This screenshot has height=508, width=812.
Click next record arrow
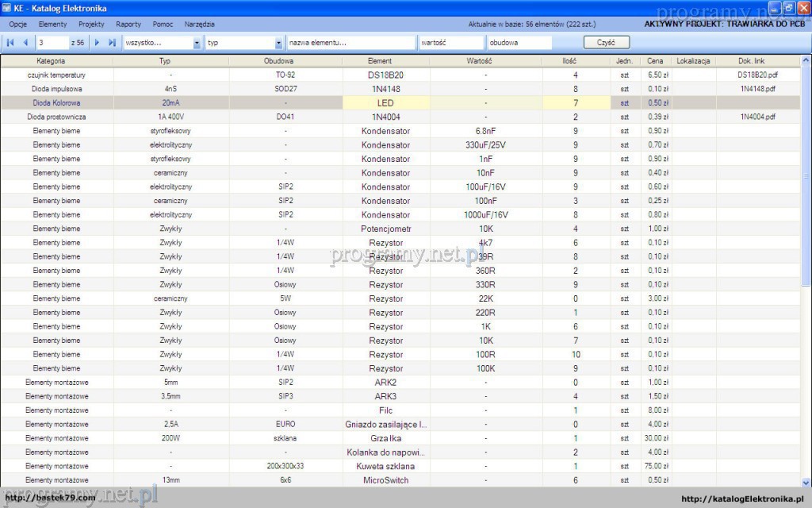click(98, 43)
